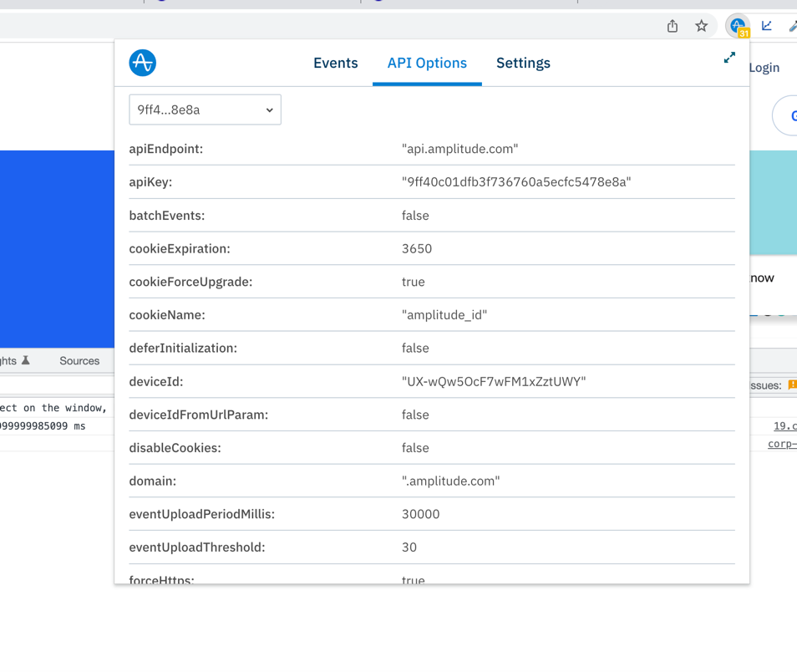Click the deviceId value text
Image resolution: width=797 pixels, height=672 pixels.
pos(494,382)
